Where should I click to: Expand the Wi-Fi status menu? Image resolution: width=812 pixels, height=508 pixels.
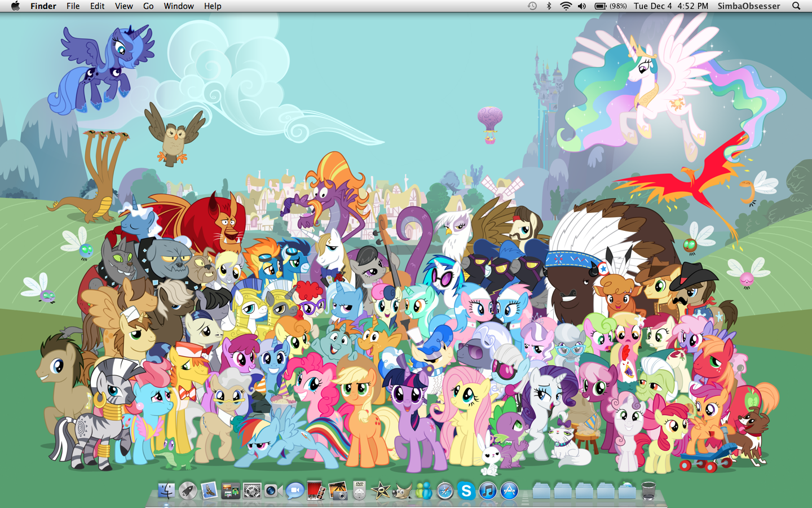[566, 6]
